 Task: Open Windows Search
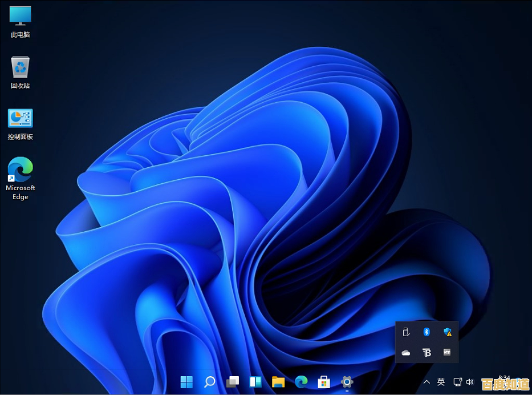click(209, 382)
